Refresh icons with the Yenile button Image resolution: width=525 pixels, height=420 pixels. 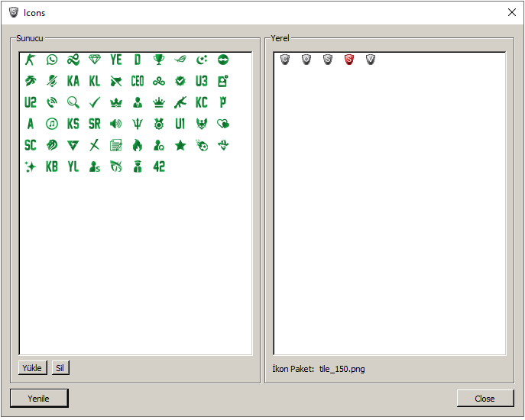pos(39,399)
